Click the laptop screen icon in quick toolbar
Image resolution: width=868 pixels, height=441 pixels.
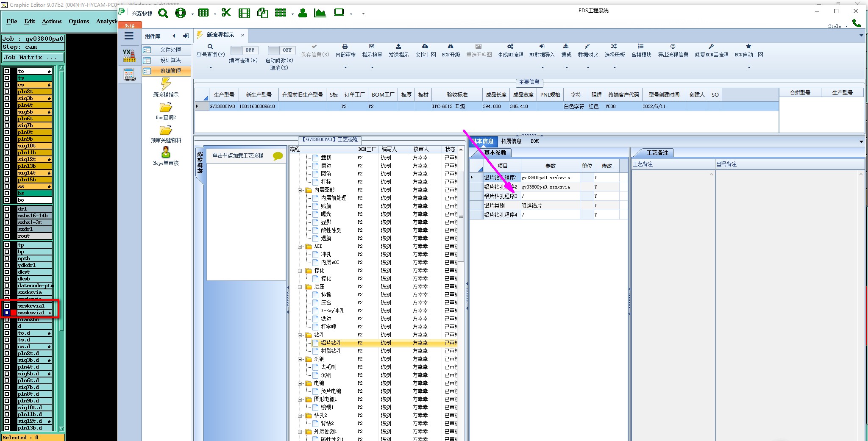[339, 12]
